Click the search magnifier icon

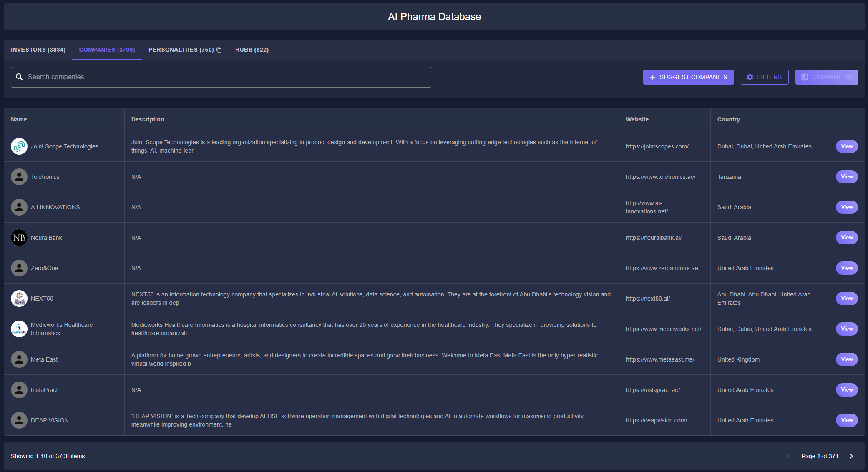[19, 77]
